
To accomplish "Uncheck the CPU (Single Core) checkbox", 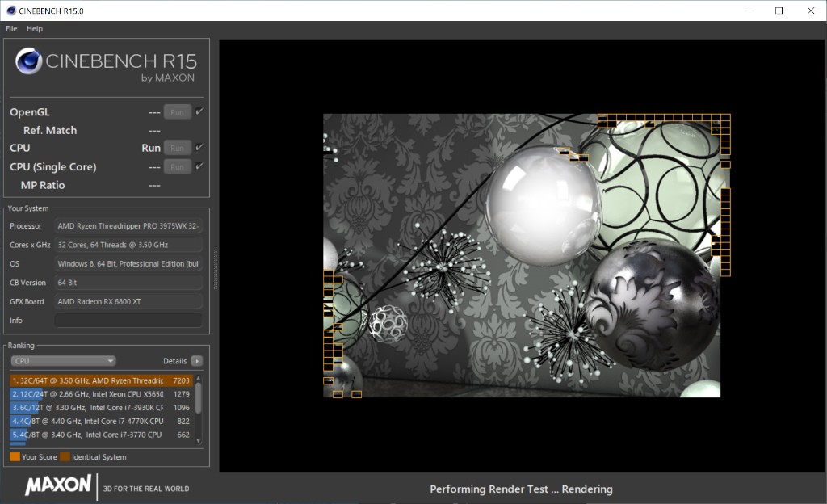I will click(199, 166).
